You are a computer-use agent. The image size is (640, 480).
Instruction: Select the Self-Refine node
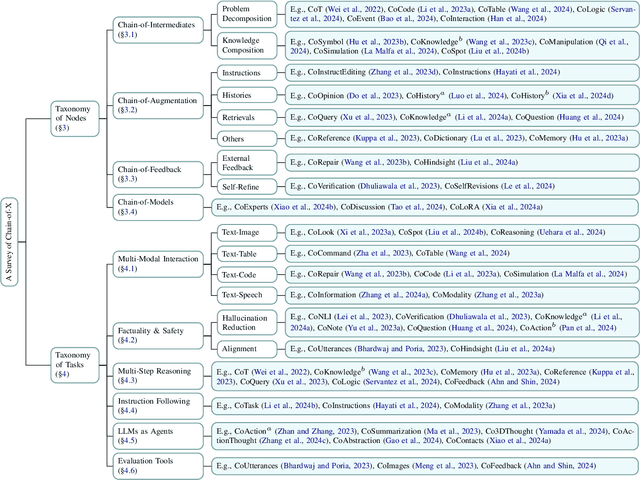coord(243,185)
